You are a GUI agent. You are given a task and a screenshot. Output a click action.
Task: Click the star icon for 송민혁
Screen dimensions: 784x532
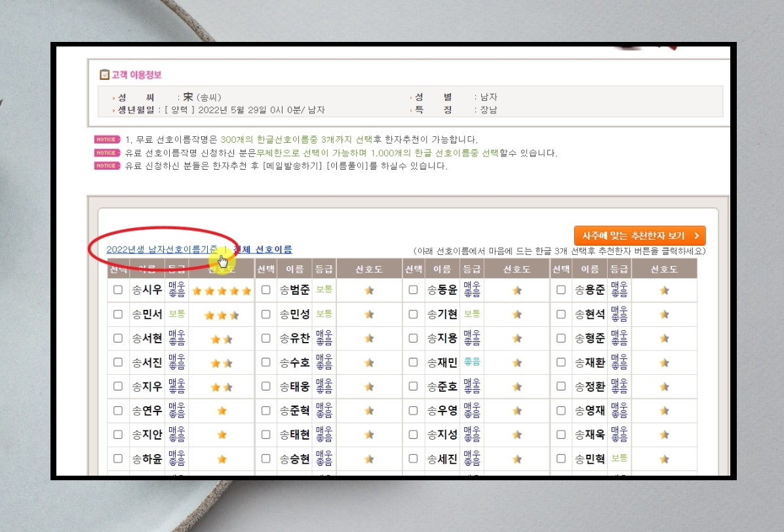point(664,459)
